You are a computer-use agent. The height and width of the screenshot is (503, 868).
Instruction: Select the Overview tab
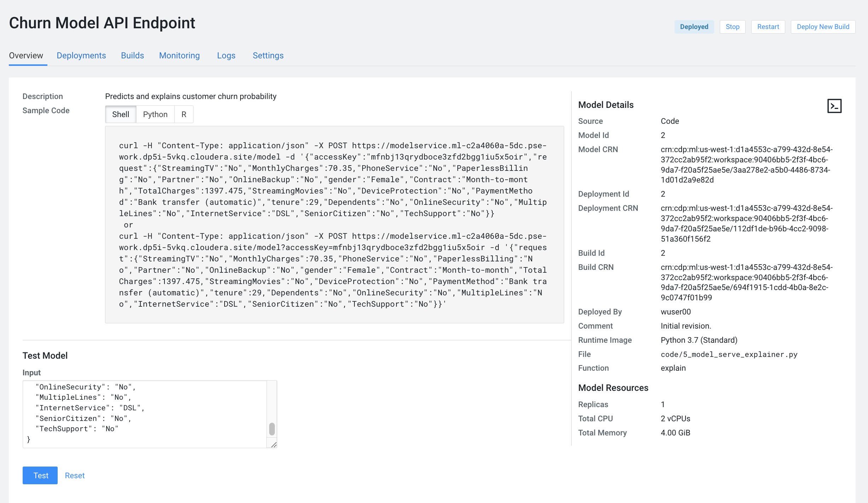26,56
